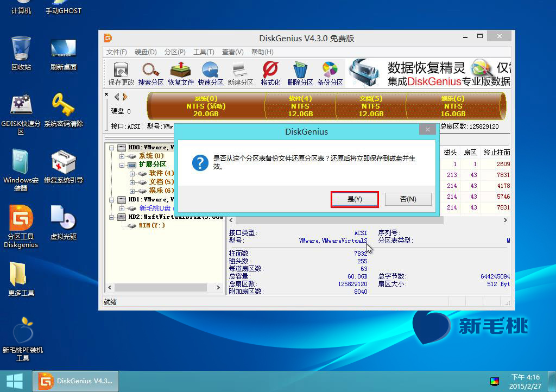Open the 计算机 desktop icon

(x=21, y=7)
